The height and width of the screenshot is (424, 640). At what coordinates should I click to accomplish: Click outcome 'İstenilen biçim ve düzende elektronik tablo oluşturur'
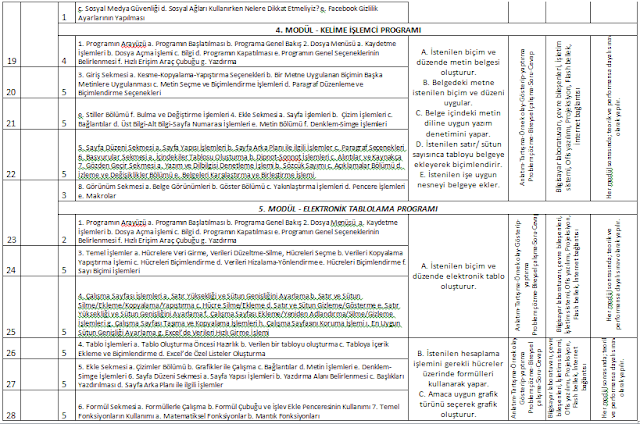pyautogui.click(x=458, y=276)
